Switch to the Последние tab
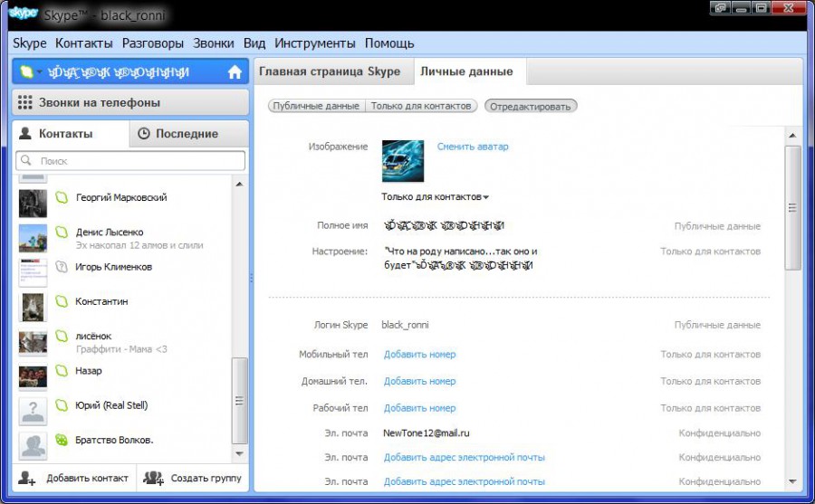The height and width of the screenshot is (504, 815). (188, 134)
